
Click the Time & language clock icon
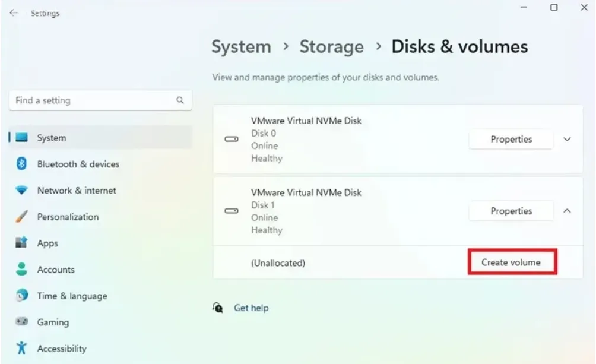click(x=22, y=296)
